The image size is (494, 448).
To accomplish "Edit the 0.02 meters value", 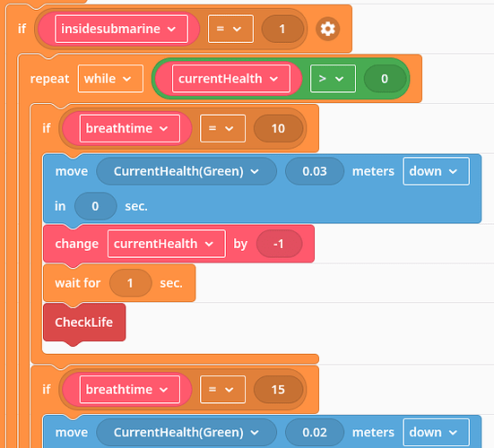I will pyautogui.click(x=315, y=432).
